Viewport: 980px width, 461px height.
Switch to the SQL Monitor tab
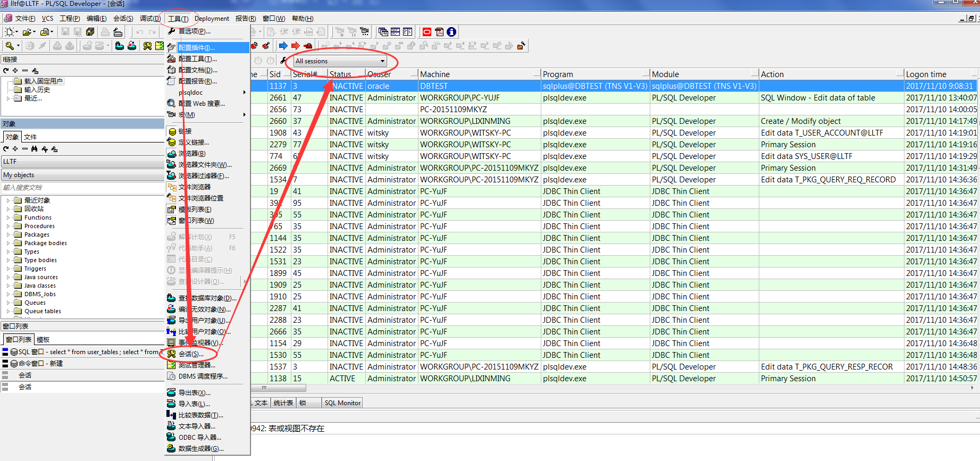(x=342, y=403)
